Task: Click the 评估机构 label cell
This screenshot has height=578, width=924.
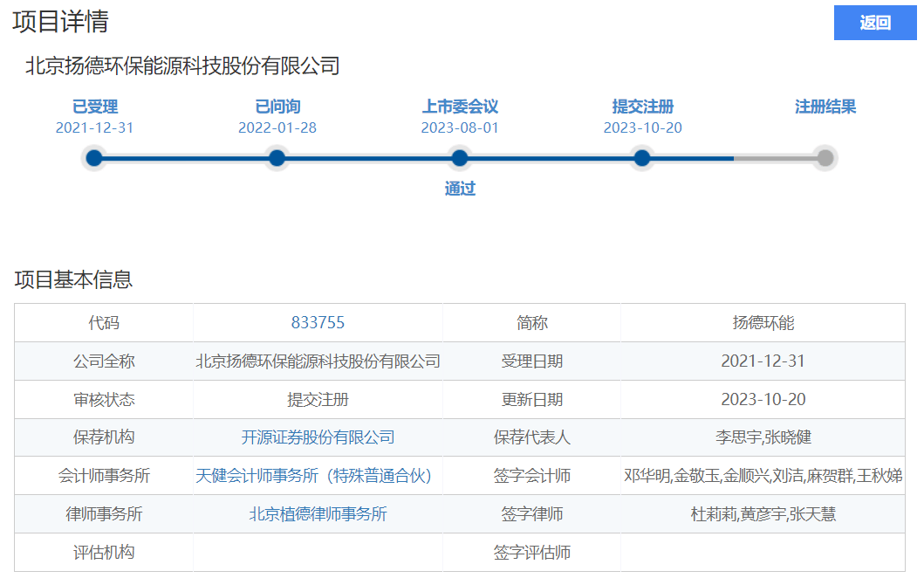Action: tap(104, 552)
